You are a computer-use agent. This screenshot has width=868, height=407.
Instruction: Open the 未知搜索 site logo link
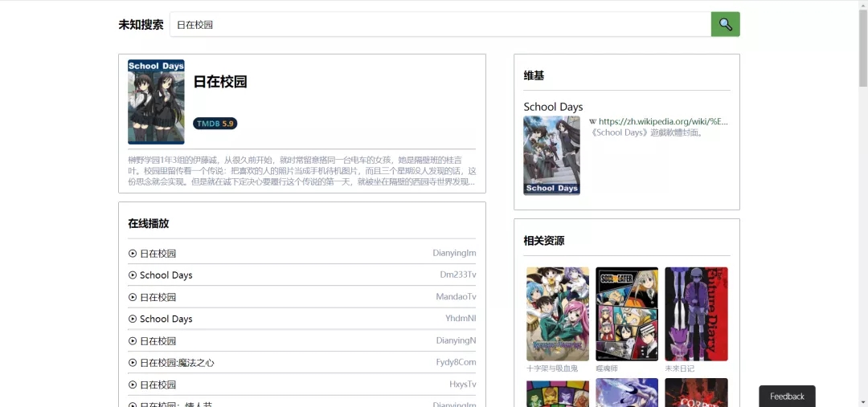coord(141,25)
